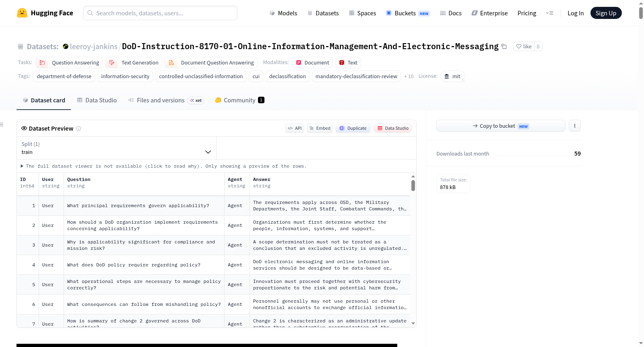The height and width of the screenshot is (347, 644).
Task: Open the mit license tag
Action: click(453, 76)
